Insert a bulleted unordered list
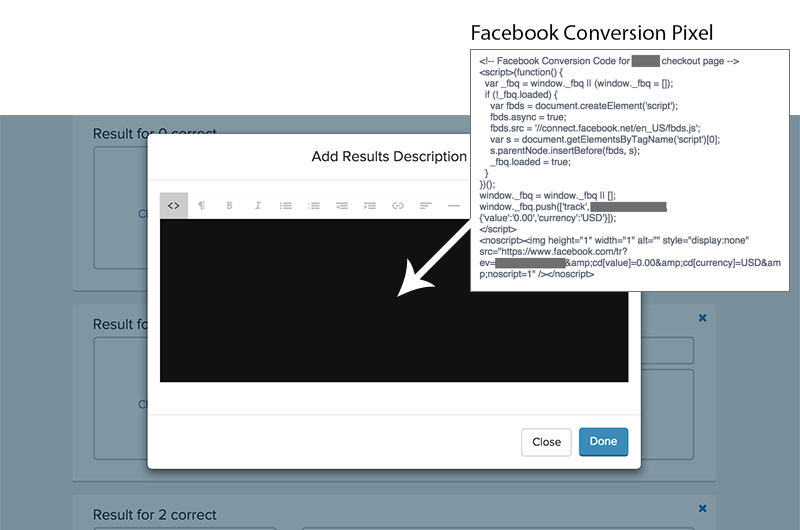The height and width of the screenshot is (530, 800). (286, 206)
